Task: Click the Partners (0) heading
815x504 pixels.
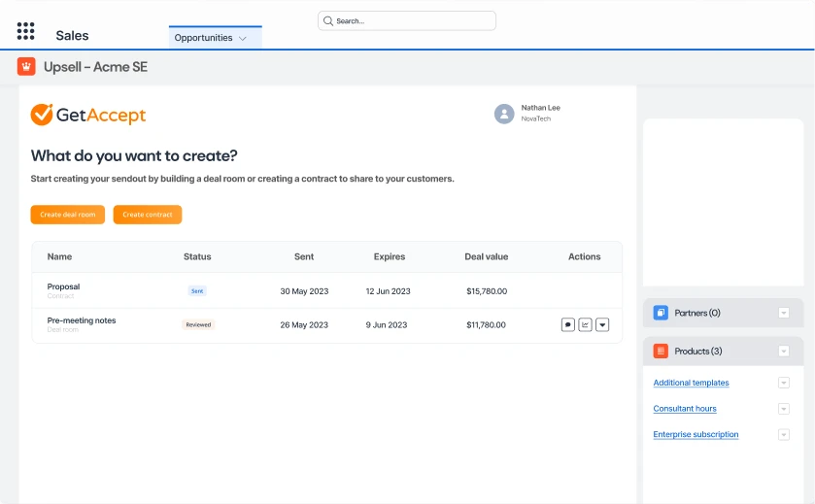Action: coord(697,313)
